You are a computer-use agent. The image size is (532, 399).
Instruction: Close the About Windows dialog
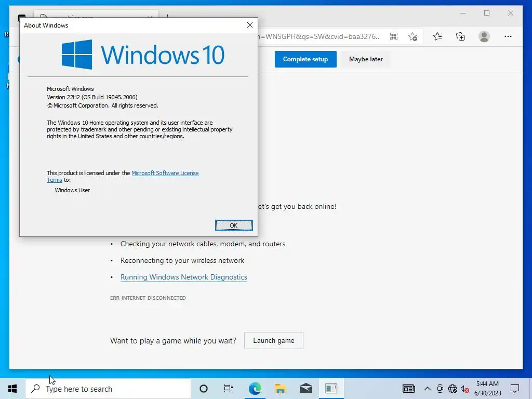tap(250, 25)
